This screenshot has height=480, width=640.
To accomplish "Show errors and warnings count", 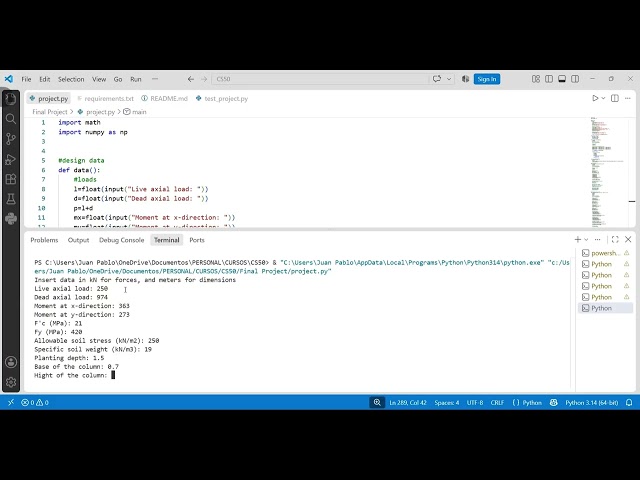I will (35, 402).
